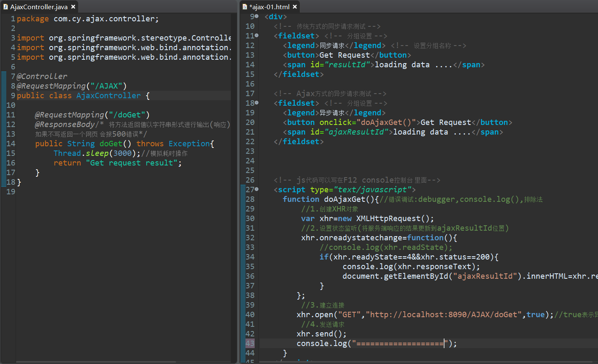Click var xhr=new XMLHttpRequest() line

click(368, 218)
